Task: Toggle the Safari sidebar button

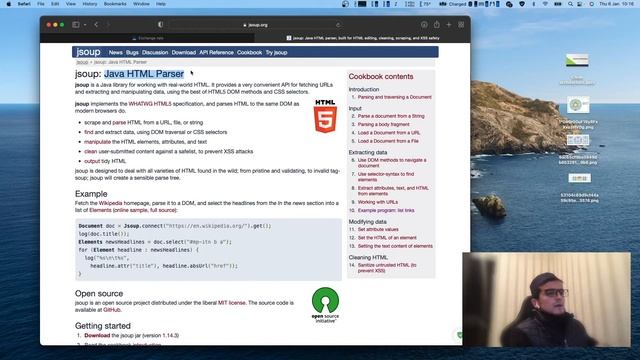Action: click(x=76, y=24)
